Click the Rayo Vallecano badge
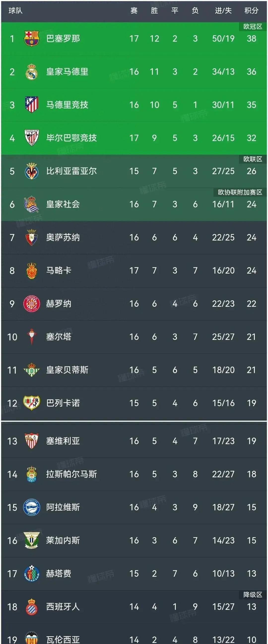 [x=32, y=403]
